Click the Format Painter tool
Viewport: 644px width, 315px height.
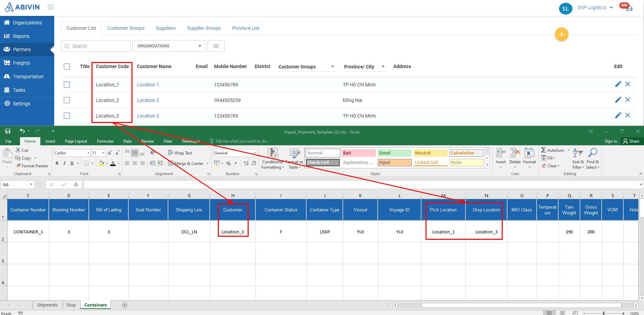click(32, 166)
